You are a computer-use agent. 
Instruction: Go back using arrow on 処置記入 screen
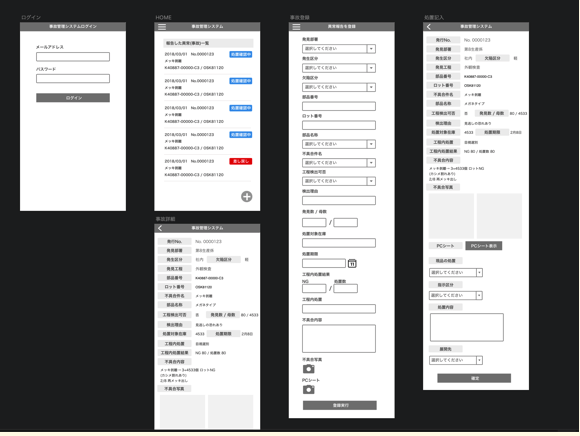click(429, 27)
